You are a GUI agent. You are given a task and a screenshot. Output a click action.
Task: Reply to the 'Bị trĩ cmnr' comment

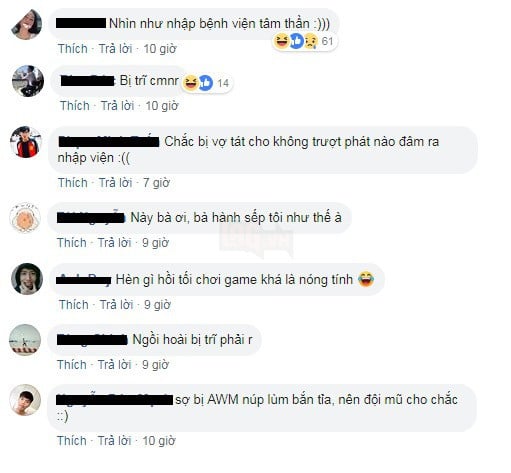click(x=117, y=106)
